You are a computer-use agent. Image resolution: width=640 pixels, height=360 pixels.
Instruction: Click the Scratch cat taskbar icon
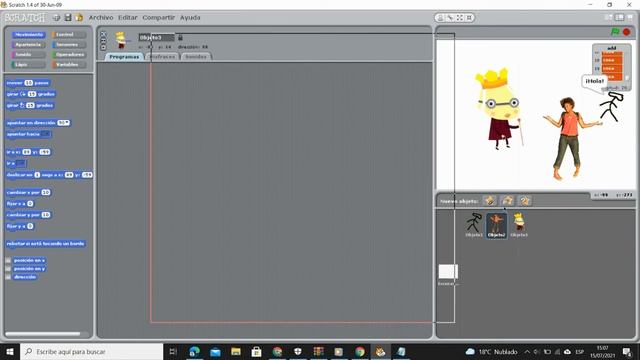click(x=380, y=351)
